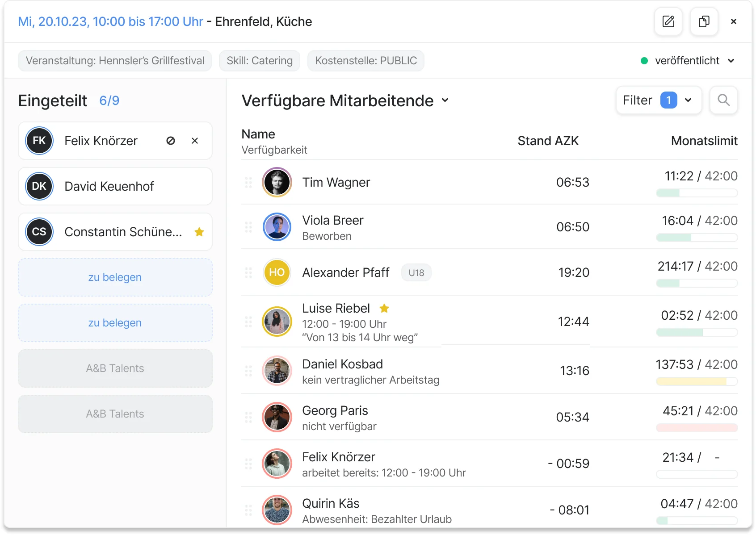
Task: Click Georg Paris' red Monatslimit bar
Action: [696, 428]
